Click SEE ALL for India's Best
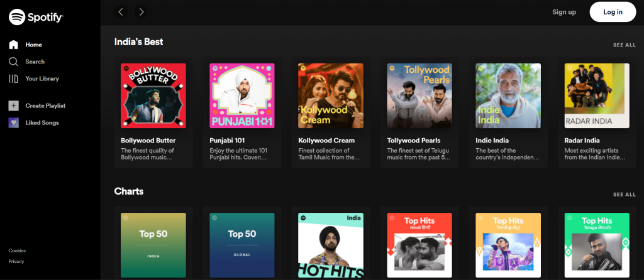Image resolution: width=644 pixels, height=280 pixels. click(625, 45)
